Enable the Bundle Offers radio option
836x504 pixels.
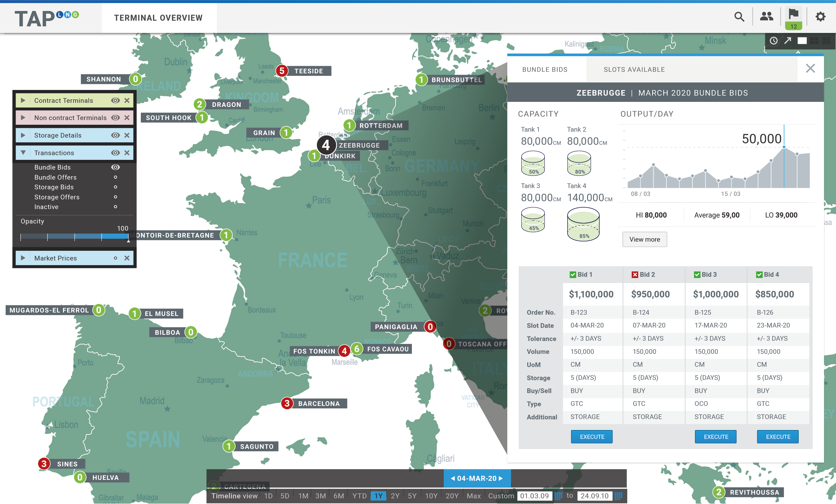click(115, 177)
